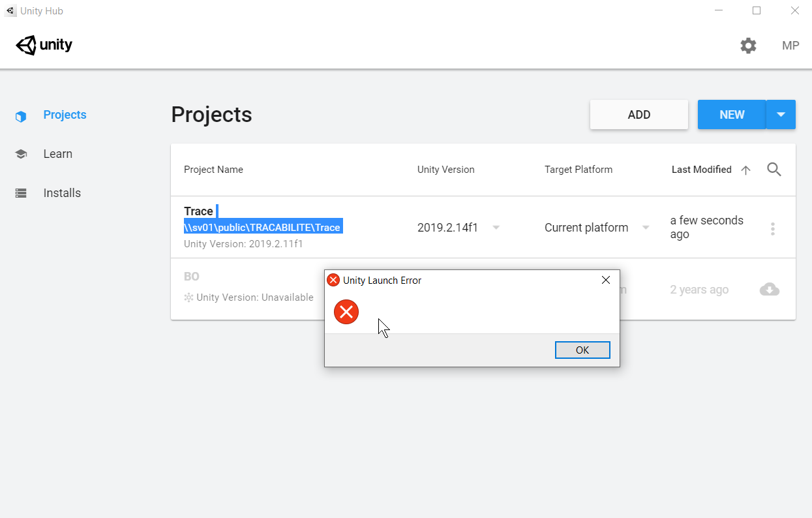The image size is (812, 518).
Task: Click the Unity Launch Error title bar icon
Action: 333,281
